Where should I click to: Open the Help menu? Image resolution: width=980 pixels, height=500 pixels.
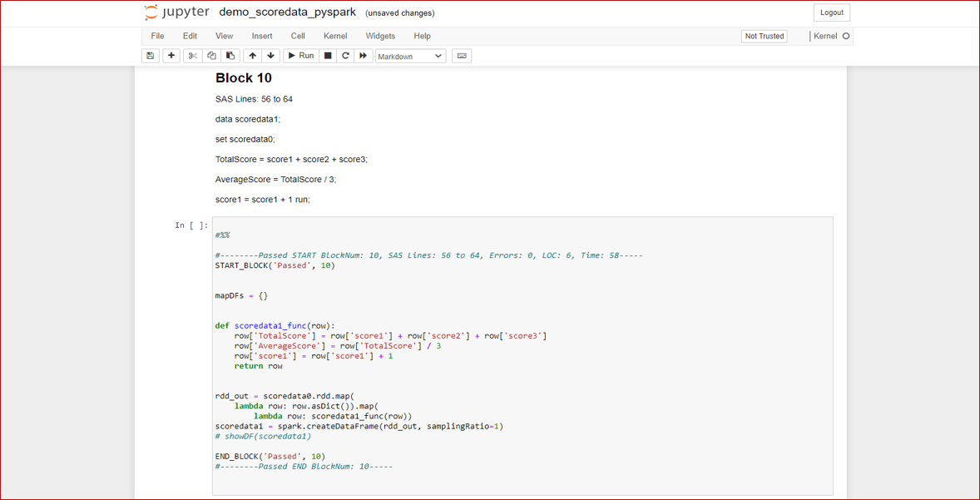click(423, 37)
